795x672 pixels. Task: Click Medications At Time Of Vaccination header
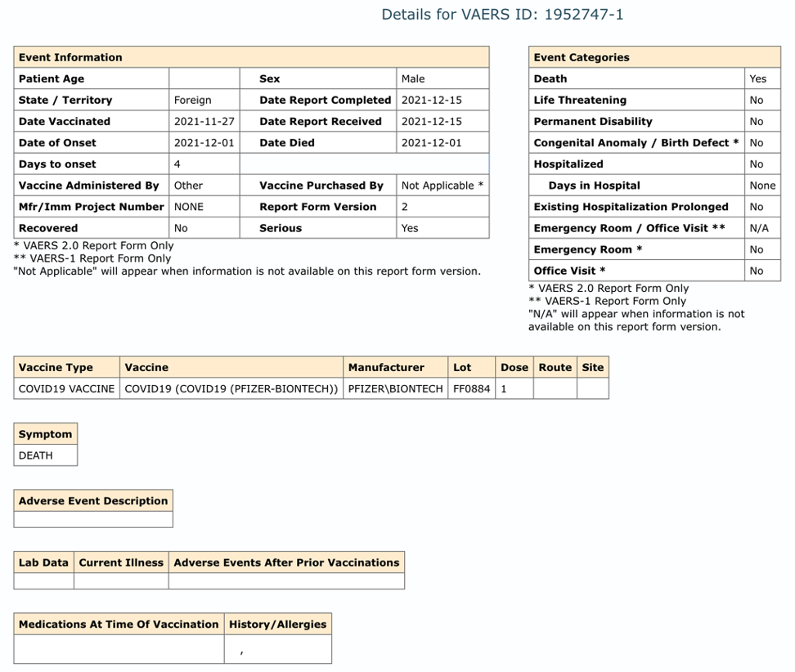119,624
